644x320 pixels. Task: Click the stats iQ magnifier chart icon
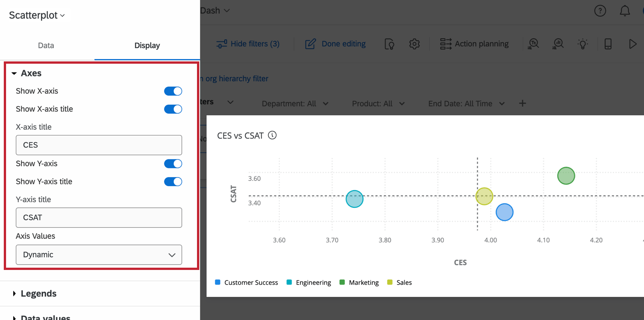[558, 44]
